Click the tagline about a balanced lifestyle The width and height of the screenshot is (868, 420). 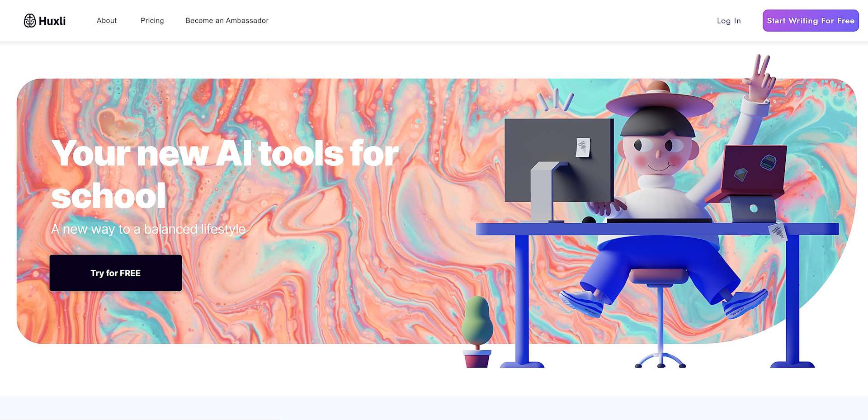(148, 229)
